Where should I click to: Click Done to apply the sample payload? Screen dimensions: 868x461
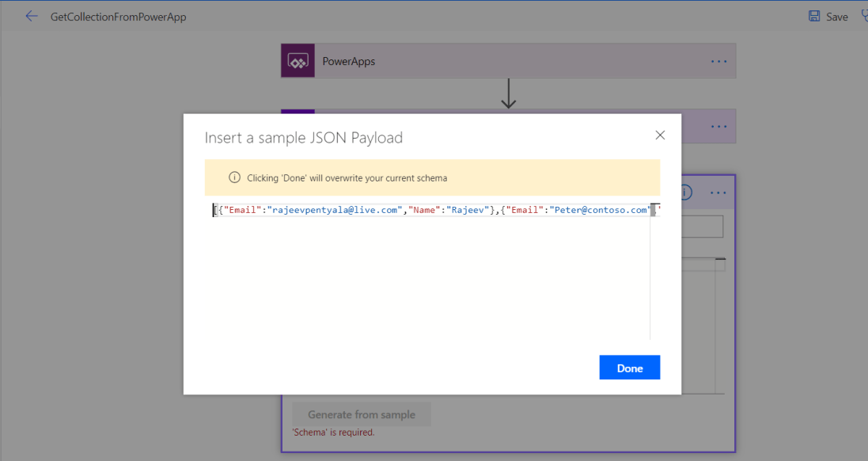pos(629,367)
